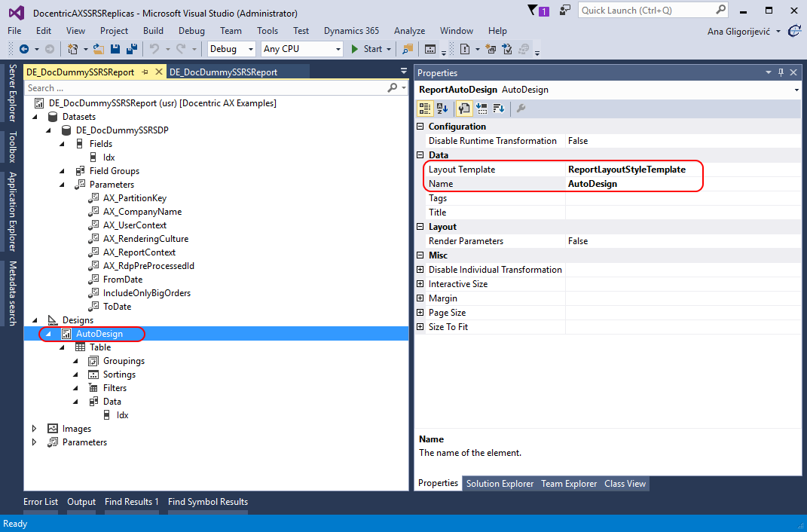
Task: Click the blue-arrow dashed-box icon in Properties toolbar
Action: tap(481, 108)
